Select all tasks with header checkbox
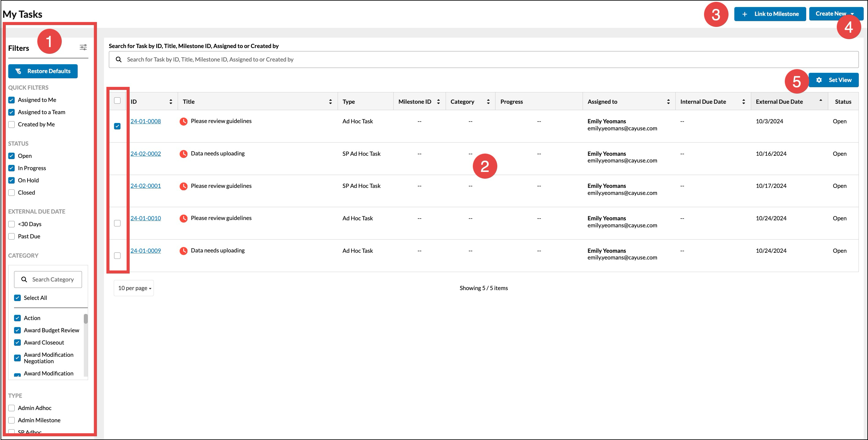The height and width of the screenshot is (440, 868). click(x=117, y=100)
